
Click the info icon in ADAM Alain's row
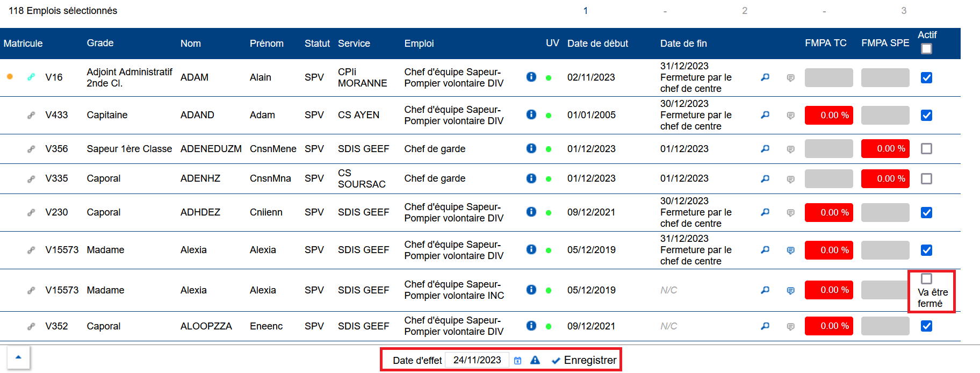pyautogui.click(x=531, y=77)
